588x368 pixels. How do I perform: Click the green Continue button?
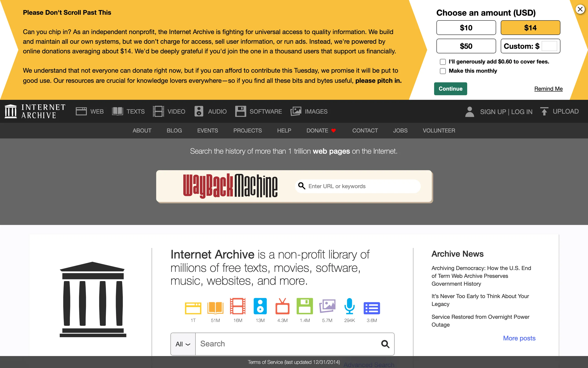pyautogui.click(x=450, y=89)
